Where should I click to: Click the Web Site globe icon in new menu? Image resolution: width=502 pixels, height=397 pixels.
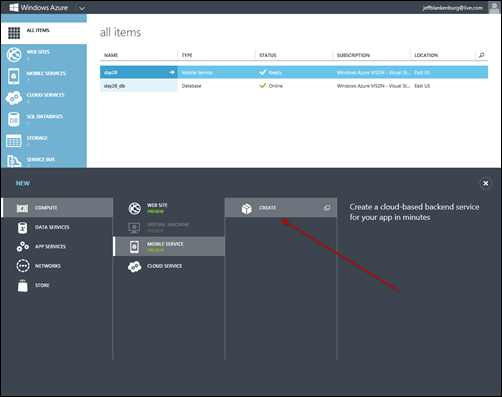coord(135,208)
